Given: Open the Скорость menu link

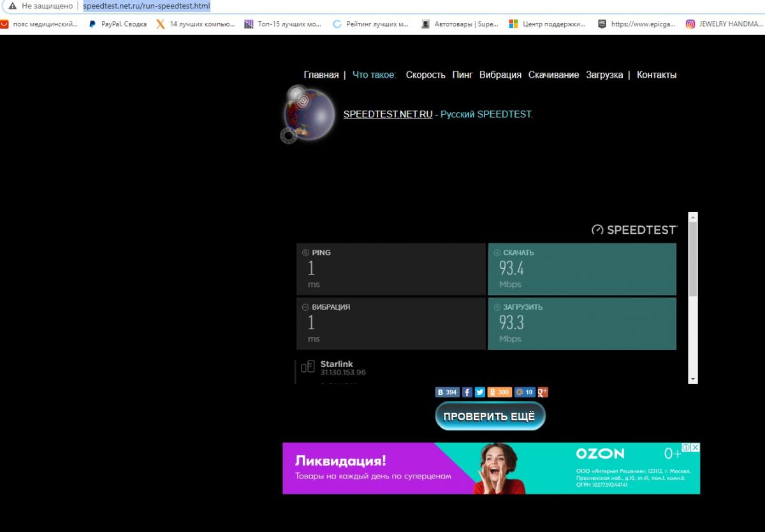Looking at the screenshot, I should (425, 75).
